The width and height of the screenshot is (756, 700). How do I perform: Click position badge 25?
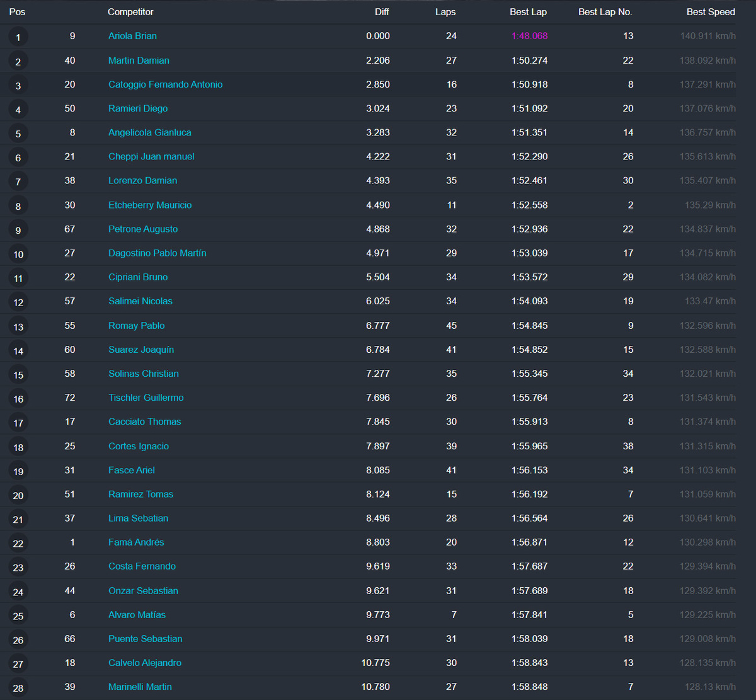point(18,616)
